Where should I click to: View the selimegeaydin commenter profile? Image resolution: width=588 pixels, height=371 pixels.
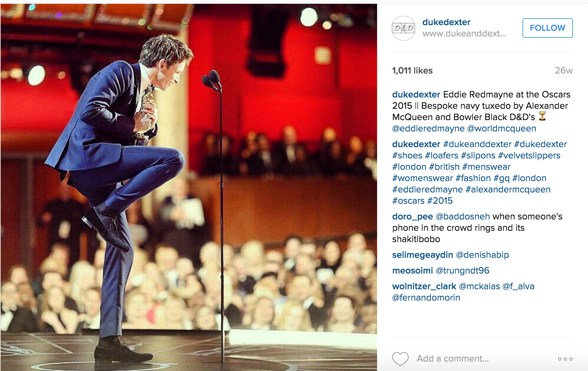pos(422,255)
